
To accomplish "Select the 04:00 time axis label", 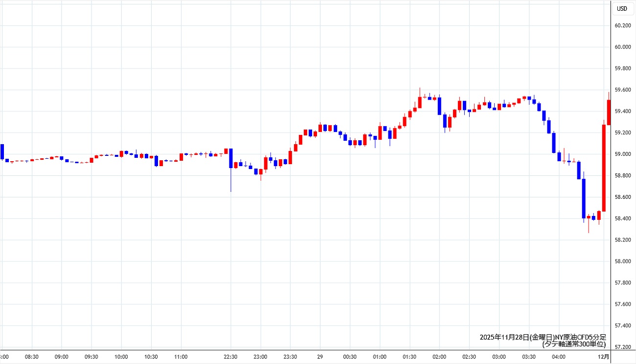I will point(559,357).
